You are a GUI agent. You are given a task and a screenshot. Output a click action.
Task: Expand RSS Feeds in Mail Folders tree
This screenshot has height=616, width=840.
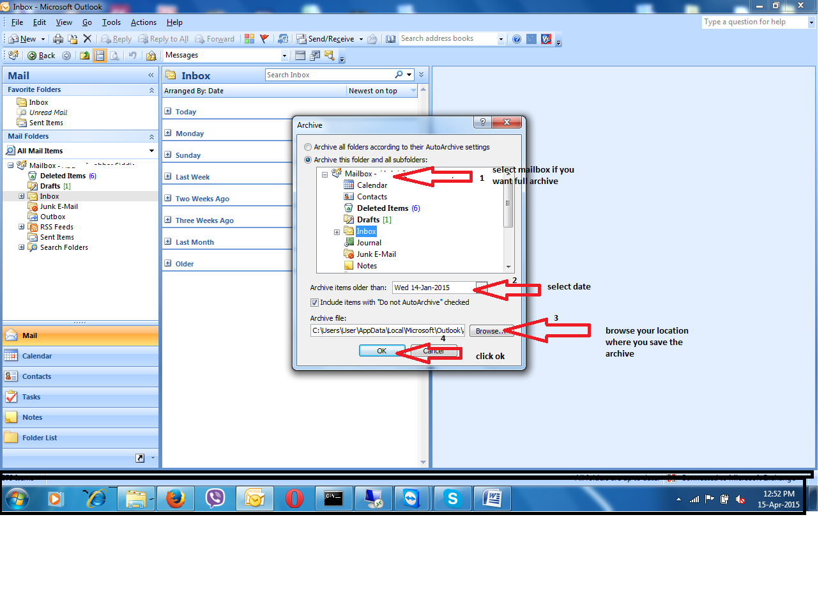click(x=21, y=227)
